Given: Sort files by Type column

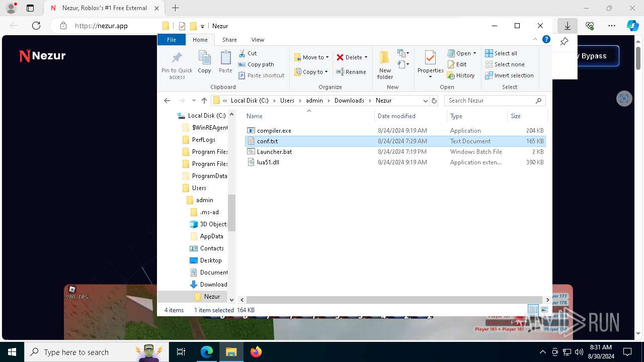Looking at the screenshot, I should [x=477, y=116].
